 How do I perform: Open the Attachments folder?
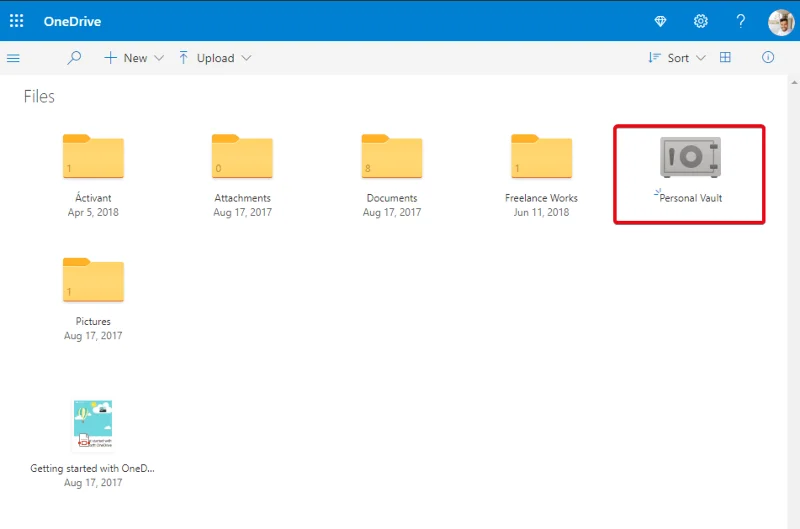[242, 157]
